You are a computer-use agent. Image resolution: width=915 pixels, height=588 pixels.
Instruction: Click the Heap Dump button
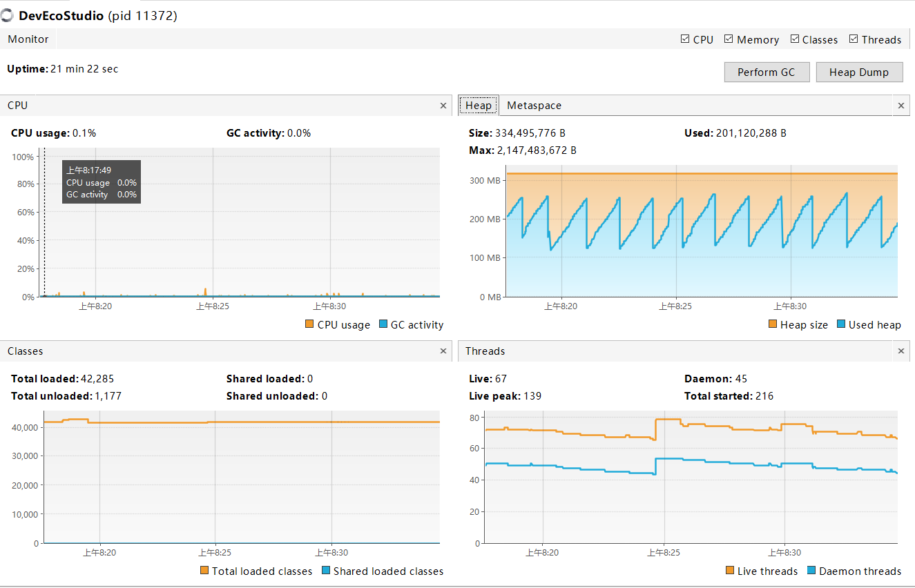coord(859,72)
